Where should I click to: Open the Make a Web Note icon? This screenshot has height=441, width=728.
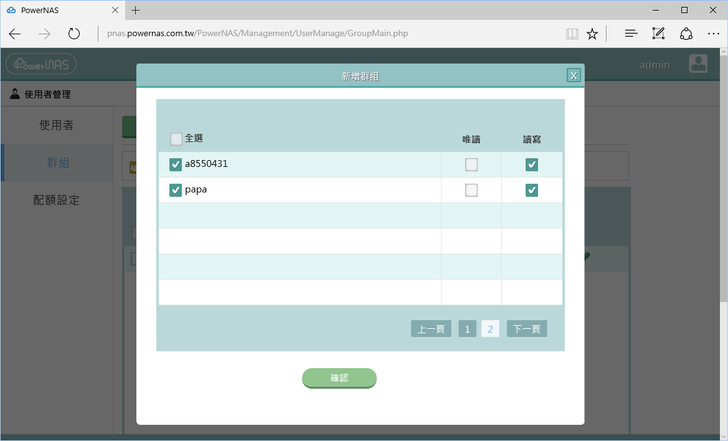658,33
